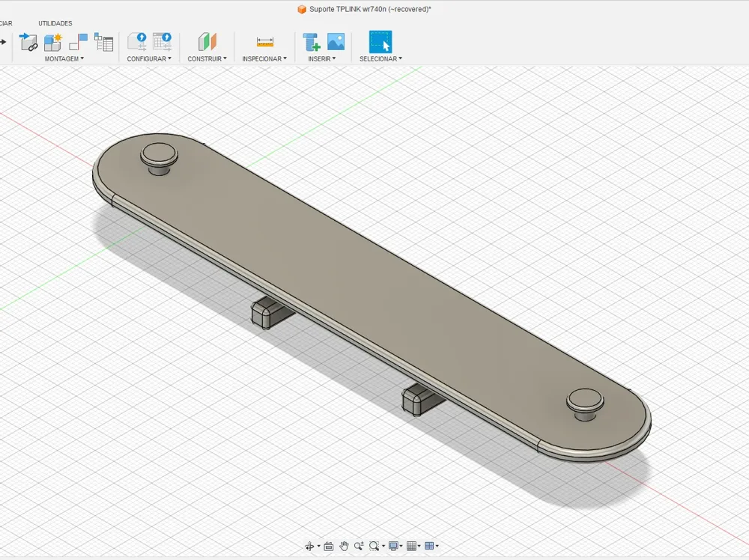Click the left clip under the bracket

point(273,313)
